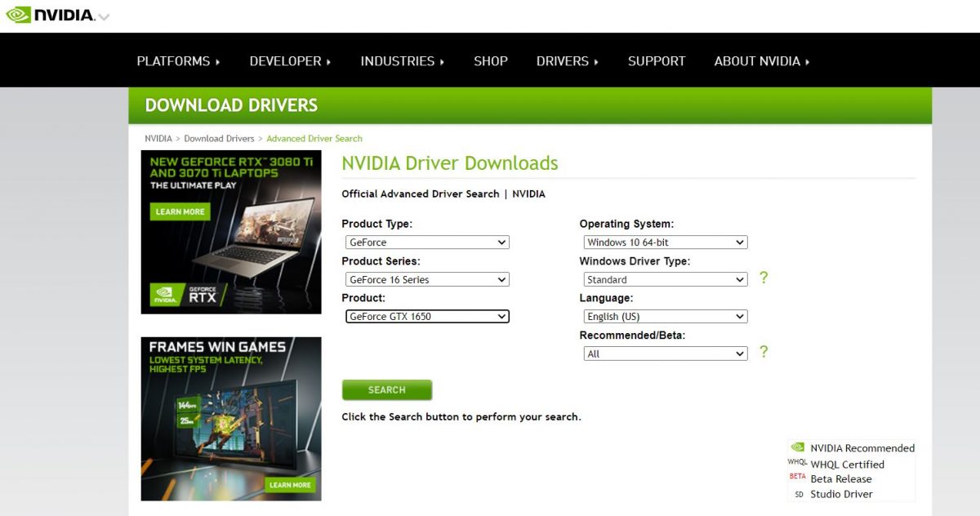
Task: Click the green SEARCH button
Action: coord(387,390)
